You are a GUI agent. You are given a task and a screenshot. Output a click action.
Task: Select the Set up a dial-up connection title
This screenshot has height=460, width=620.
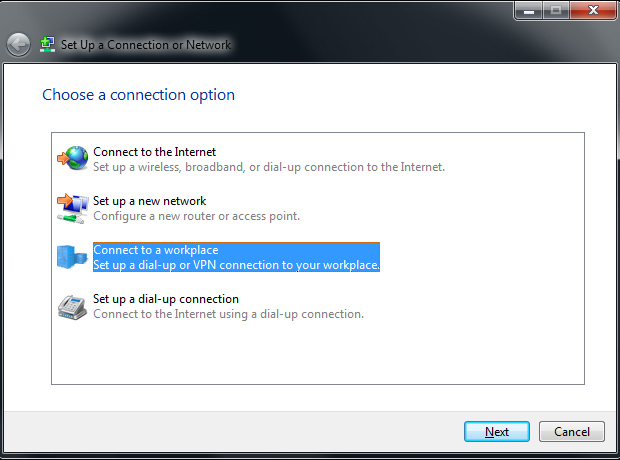coord(166,299)
